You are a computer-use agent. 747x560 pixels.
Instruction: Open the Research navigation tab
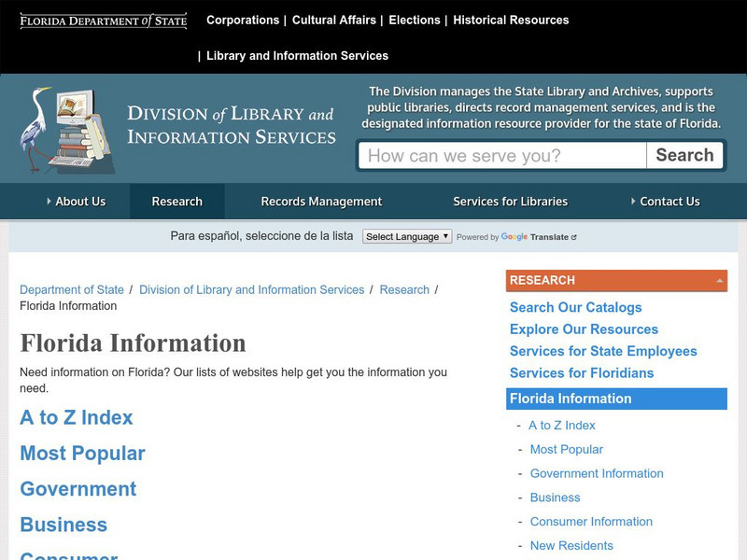click(176, 202)
